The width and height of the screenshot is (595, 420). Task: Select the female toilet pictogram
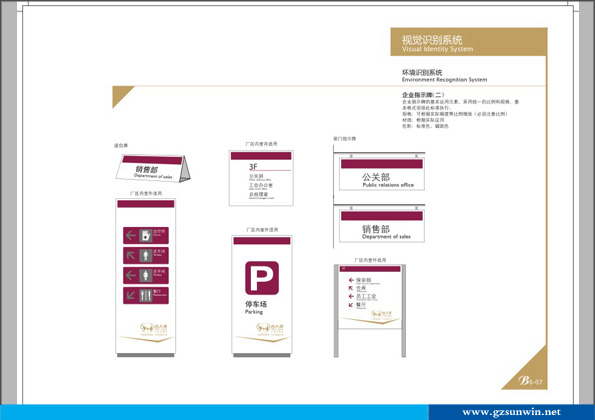click(x=146, y=275)
